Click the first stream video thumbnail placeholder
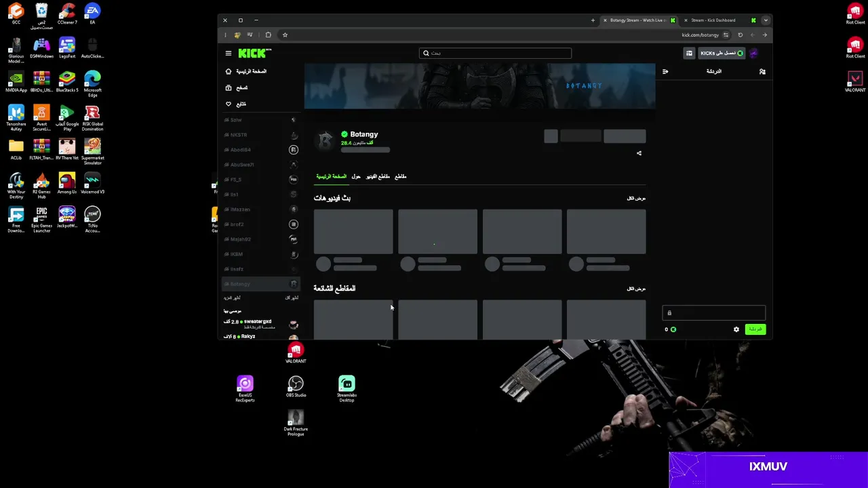The width and height of the screenshot is (868, 488). [x=353, y=232]
